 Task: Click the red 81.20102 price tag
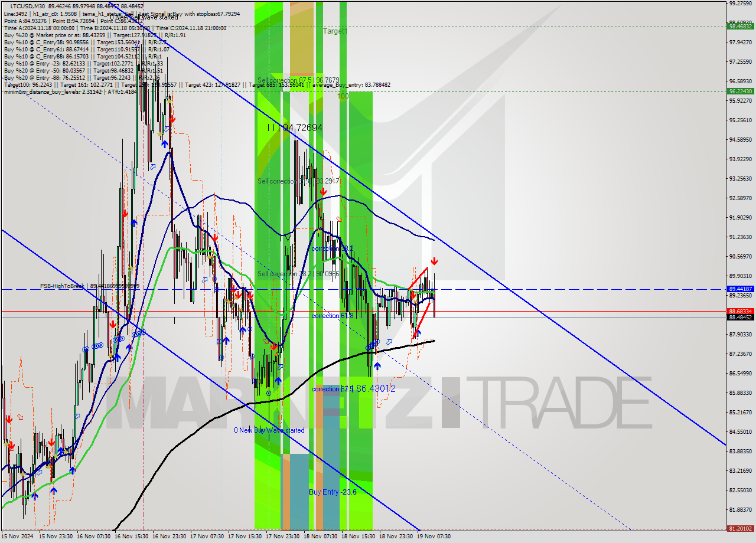[741, 529]
